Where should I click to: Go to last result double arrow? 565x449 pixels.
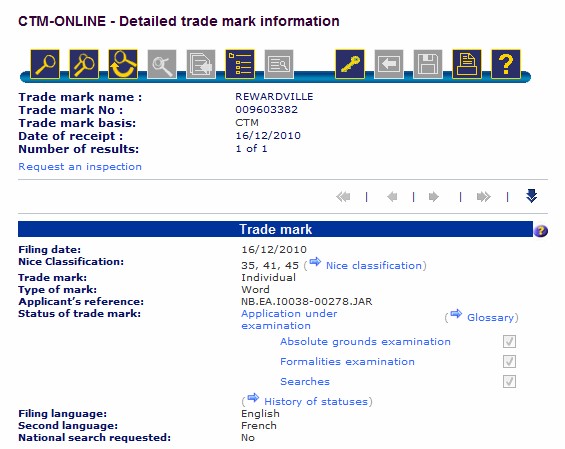click(484, 197)
